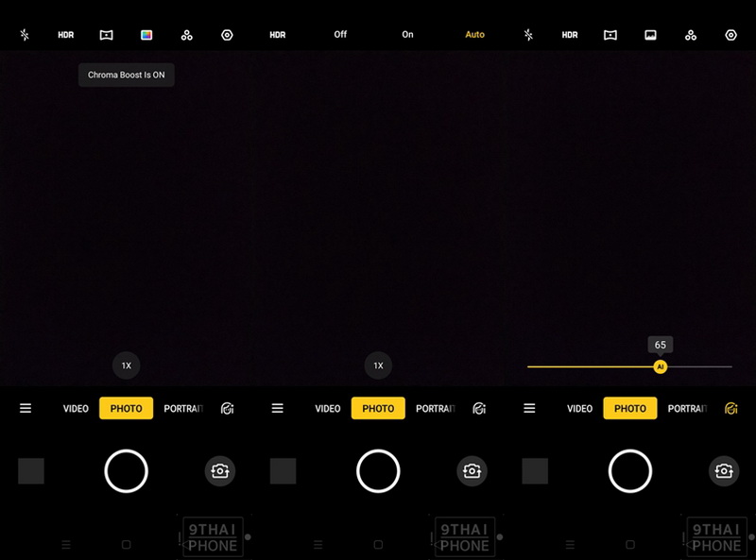Select PORTRAIT mode in the HDR options screen
This screenshot has height=560, width=756.
pyautogui.click(x=436, y=408)
